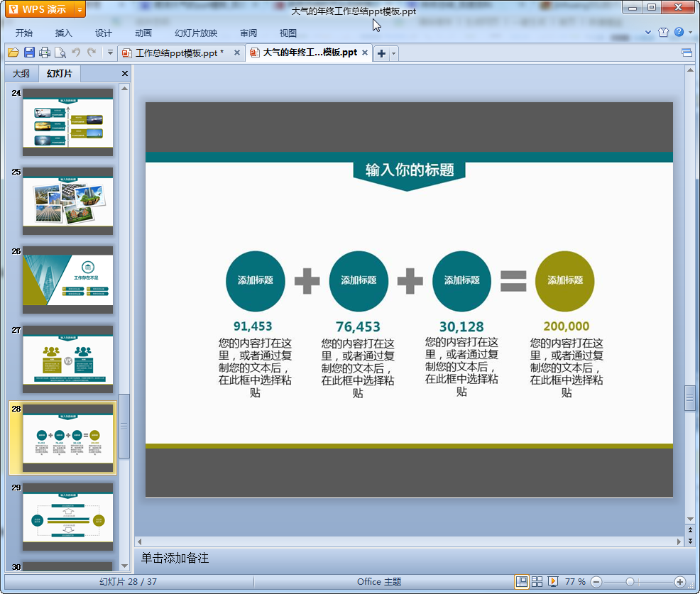Image resolution: width=700 pixels, height=594 pixels.
Task: Open the 插入 menu
Action: click(x=63, y=33)
